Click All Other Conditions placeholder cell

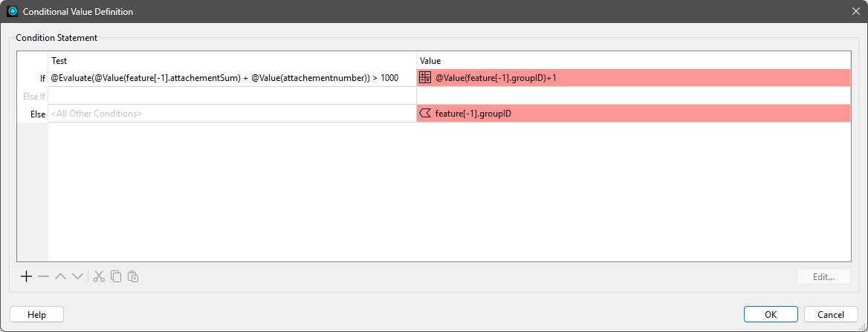click(x=232, y=114)
